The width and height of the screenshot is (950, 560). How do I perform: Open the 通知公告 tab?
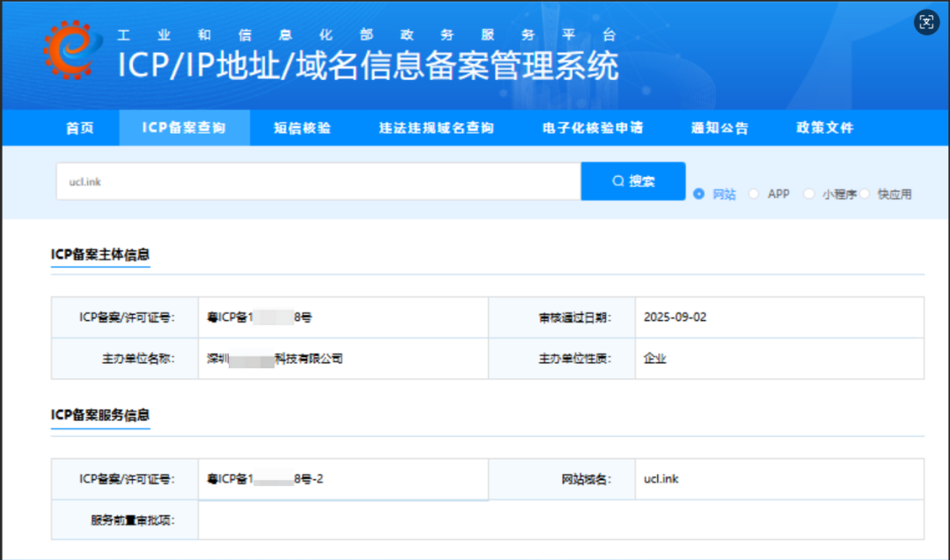pyautogui.click(x=720, y=128)
